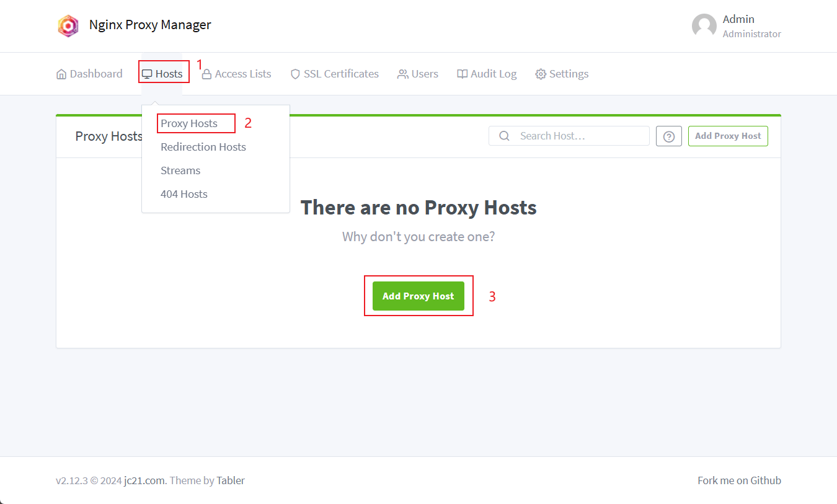This screenshot has height=504, width=837.
Task: Select Proxy Hosts from the dropdown
Action: pos(189,123)
